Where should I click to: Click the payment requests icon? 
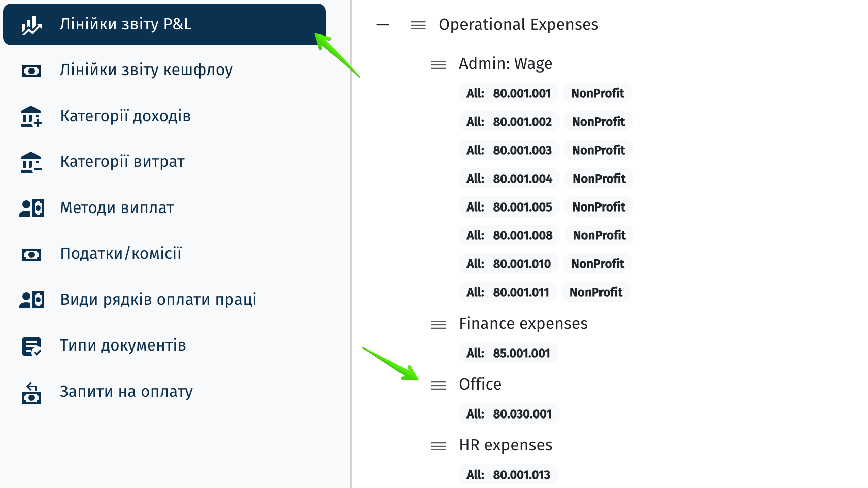31,393
